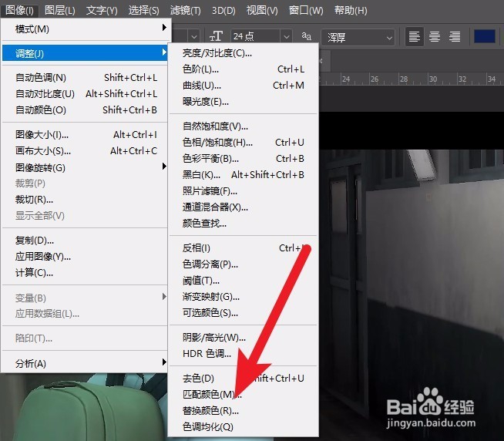The width and height of the screenshot is (504, 441).
Task: Click the horizontal ruler at mark 30
Action: [432, 79]
